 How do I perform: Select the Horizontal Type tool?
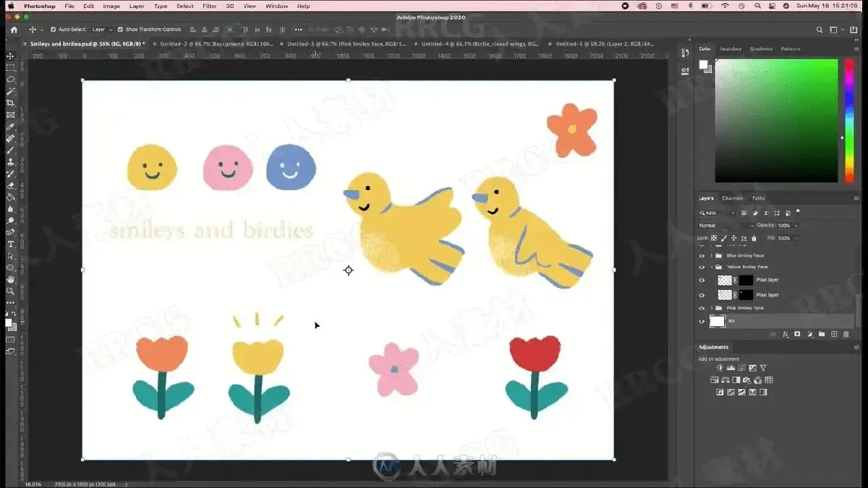point(11,244)
